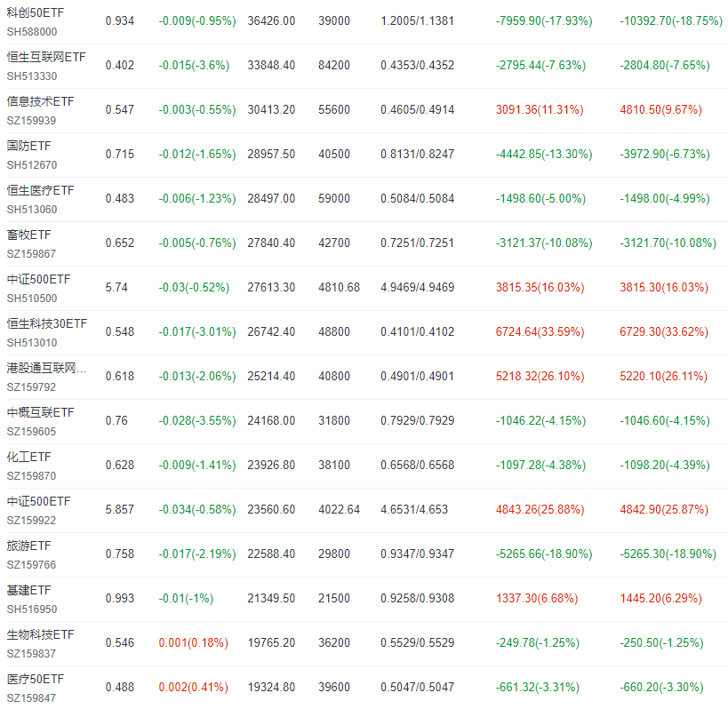Screen dimensions: 728x709
Task: Click stock code SH513330
Action: [x=32, y=76]
